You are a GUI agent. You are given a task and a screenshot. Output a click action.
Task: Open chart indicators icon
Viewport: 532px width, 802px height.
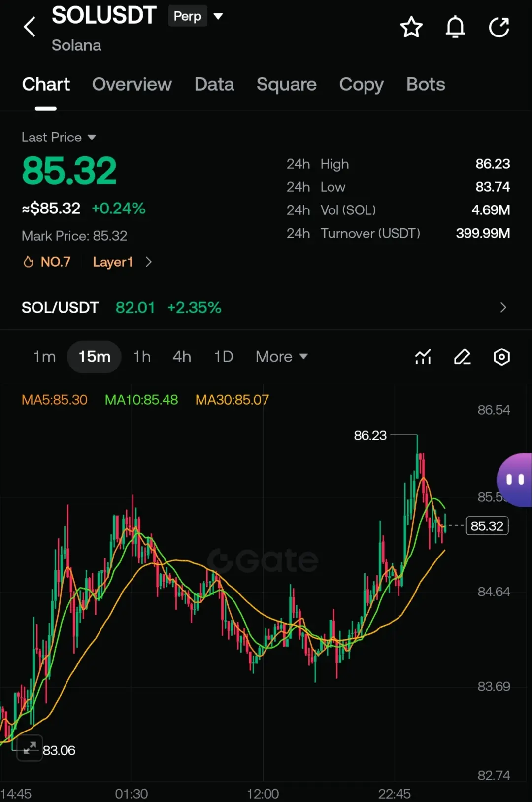(423, 357)
